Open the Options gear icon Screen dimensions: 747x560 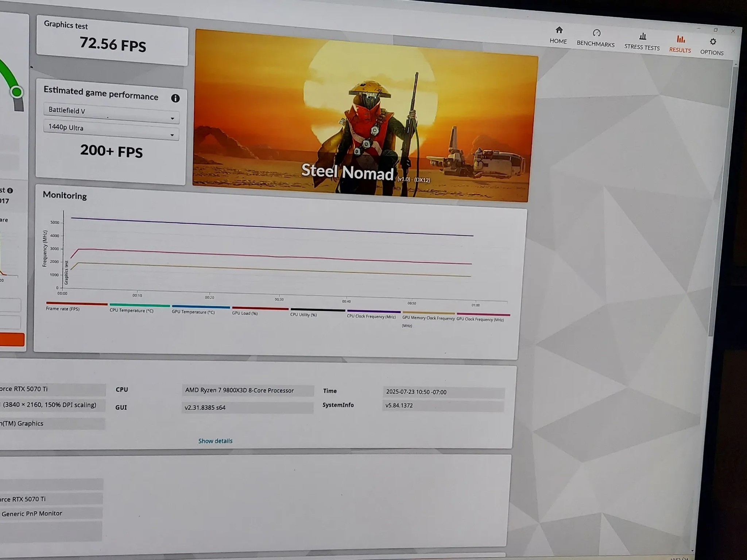click(x=713, y=42)
